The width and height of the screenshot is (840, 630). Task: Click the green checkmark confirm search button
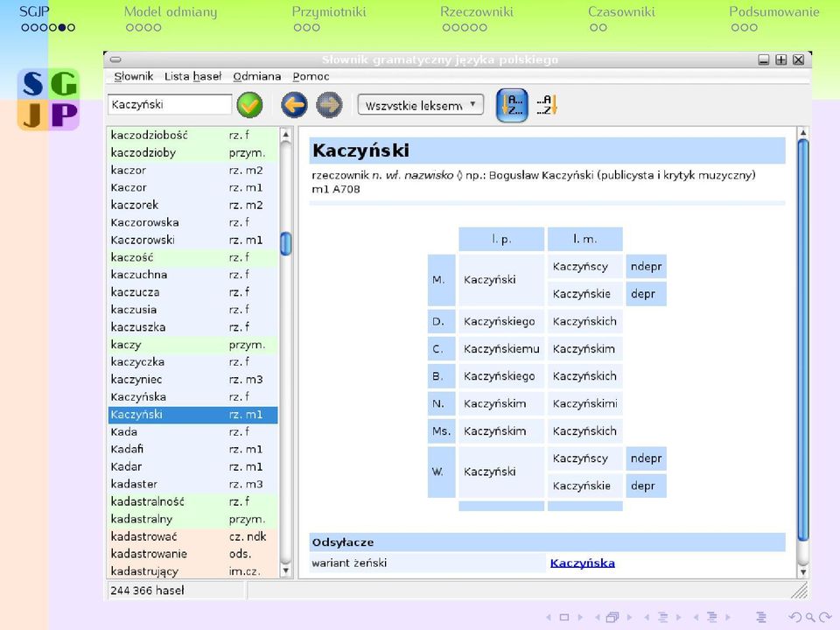[x=249, y=104]
